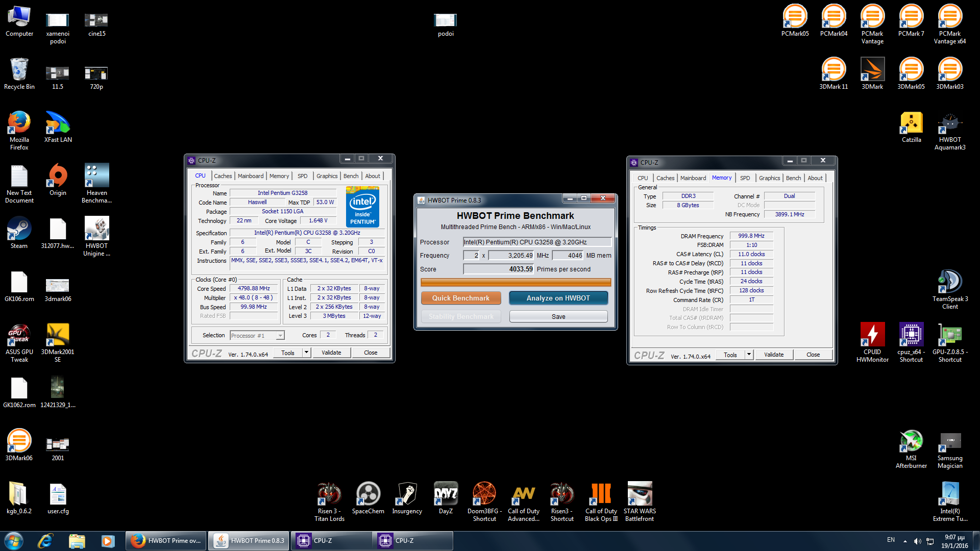980x551 pixels.
Task: Click Core Speed value 4798.88 MHz
Action: pos(254,288)
